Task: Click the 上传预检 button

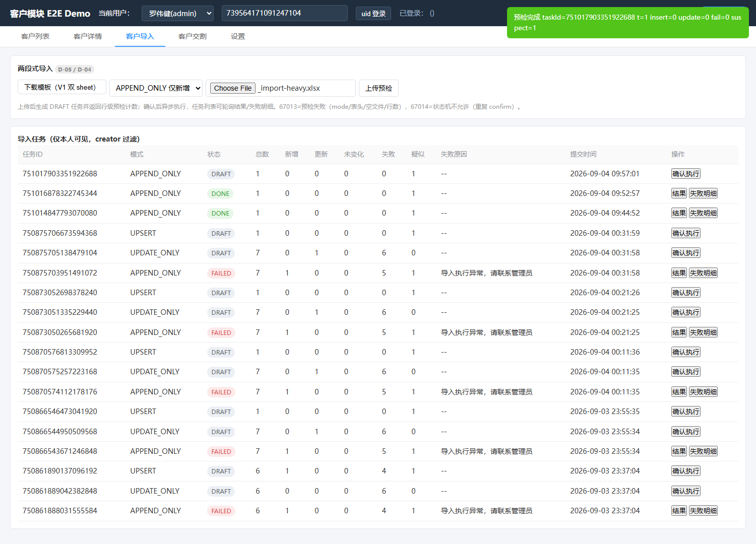Action: point(379,88)
